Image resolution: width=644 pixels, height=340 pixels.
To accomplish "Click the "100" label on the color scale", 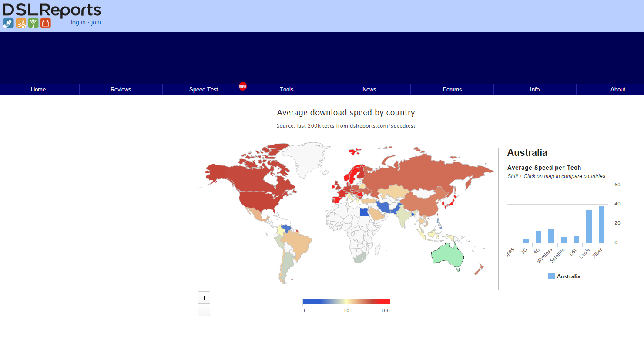I will tap(386, 310).
